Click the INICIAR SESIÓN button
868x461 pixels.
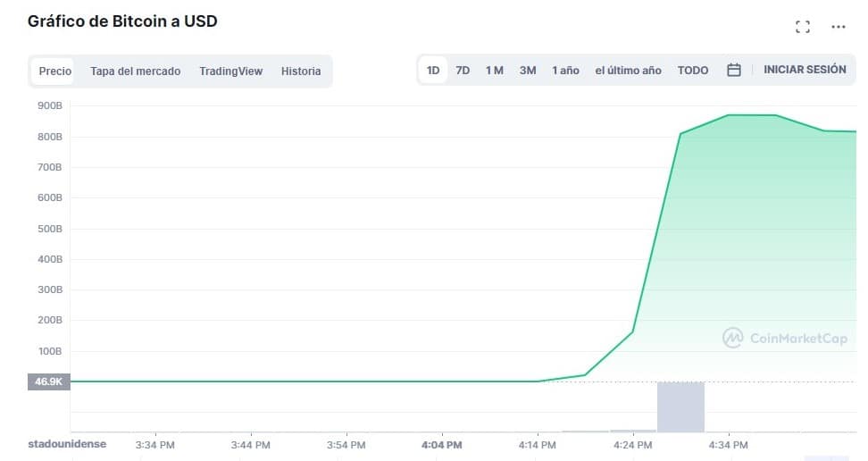point(805,70)
